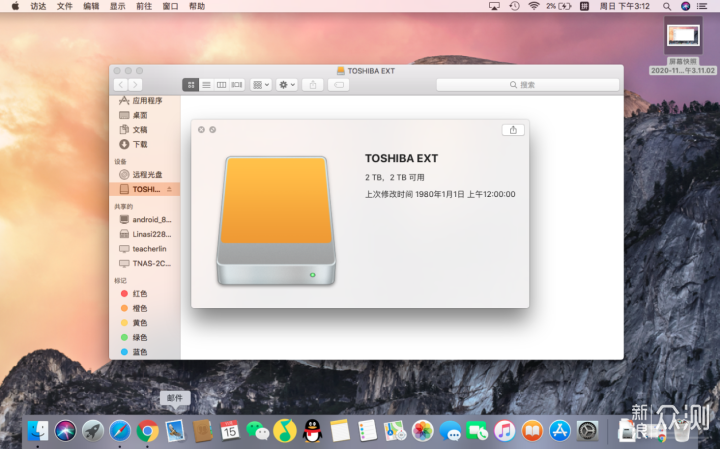The height and width of the screenshot is (449, 720).
Task: Open the 前往 menu
Action: (144, 6)
